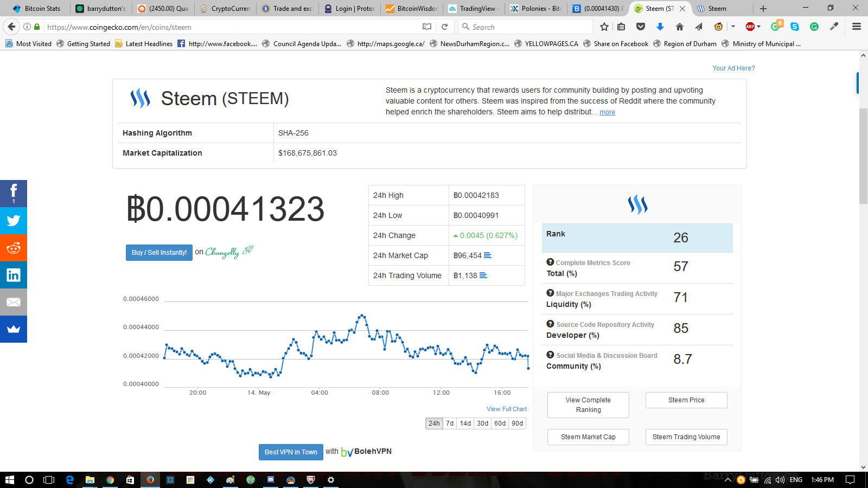Save page to Pocket icon
The width and height of the screenshot is (868, 488).
641,27
